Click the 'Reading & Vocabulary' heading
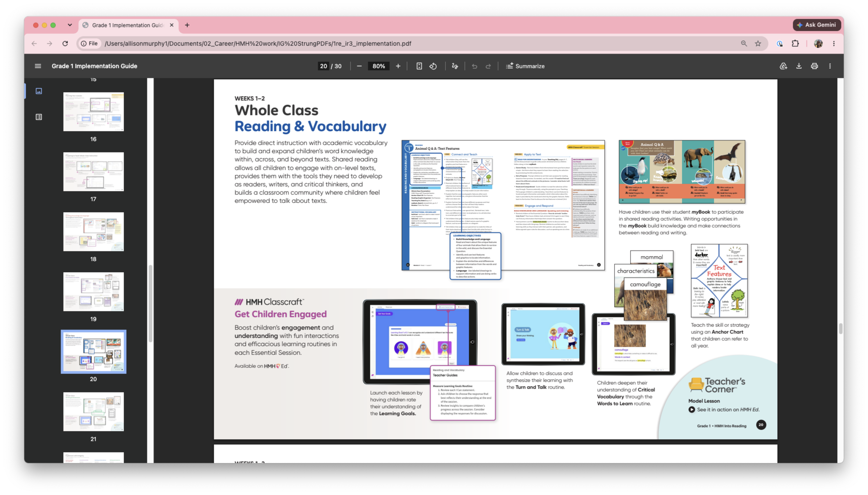 click(310, 126)
